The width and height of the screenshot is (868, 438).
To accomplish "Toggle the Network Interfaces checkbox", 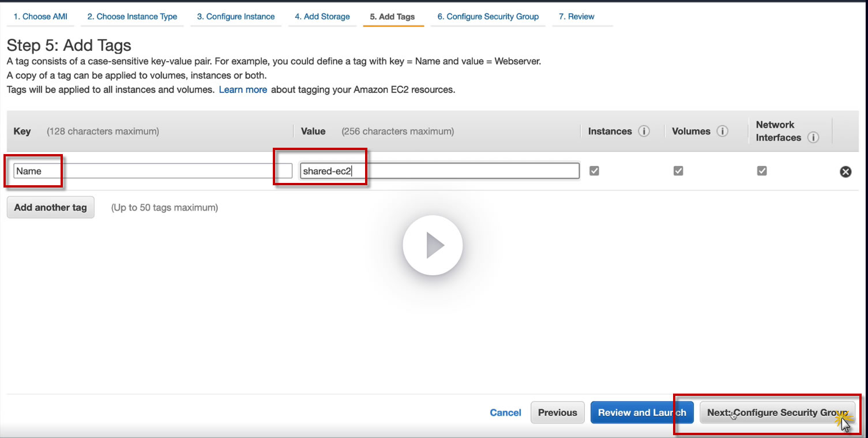I will tap(762, 171).
